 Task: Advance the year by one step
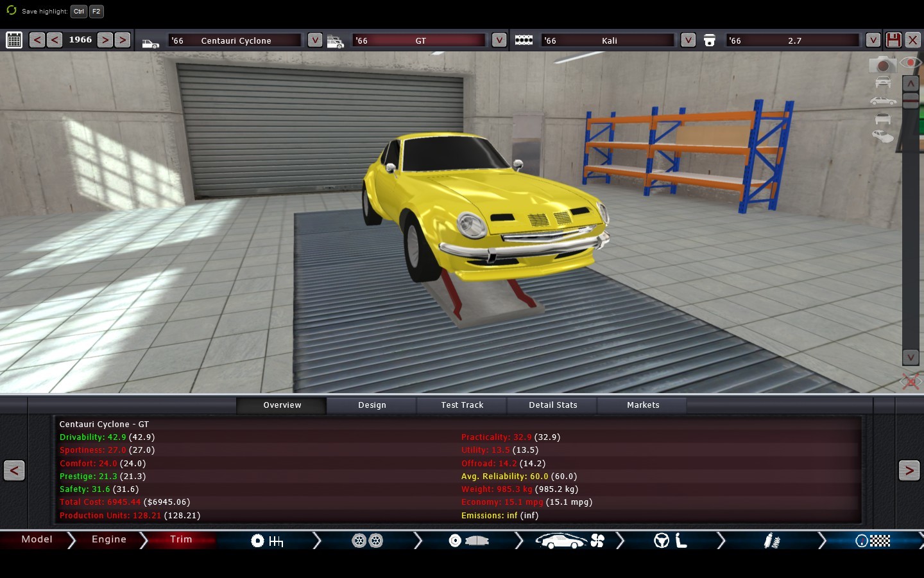105,40
